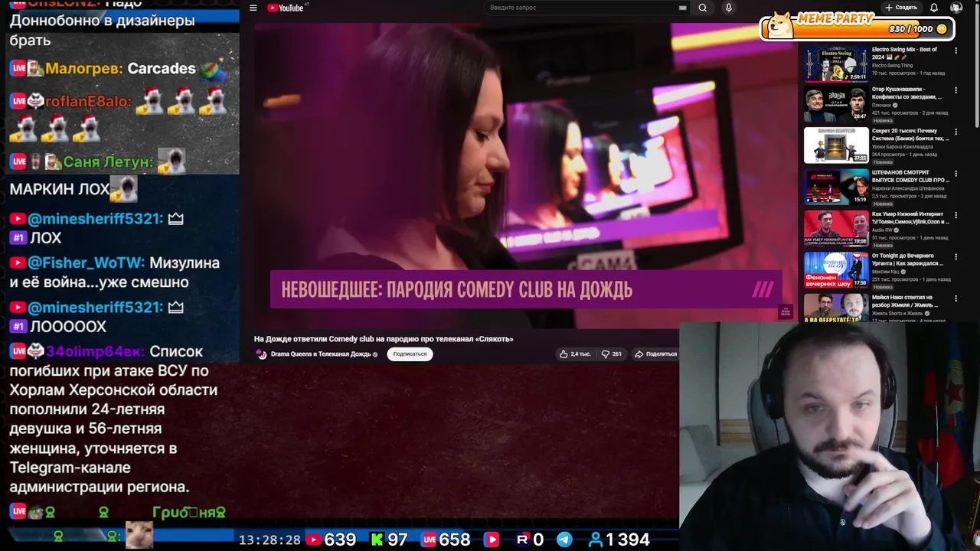Start voice search with the microphone
The width and height of the screenshot is (980, 551).
pyautogui.click(x=728, y=8)
